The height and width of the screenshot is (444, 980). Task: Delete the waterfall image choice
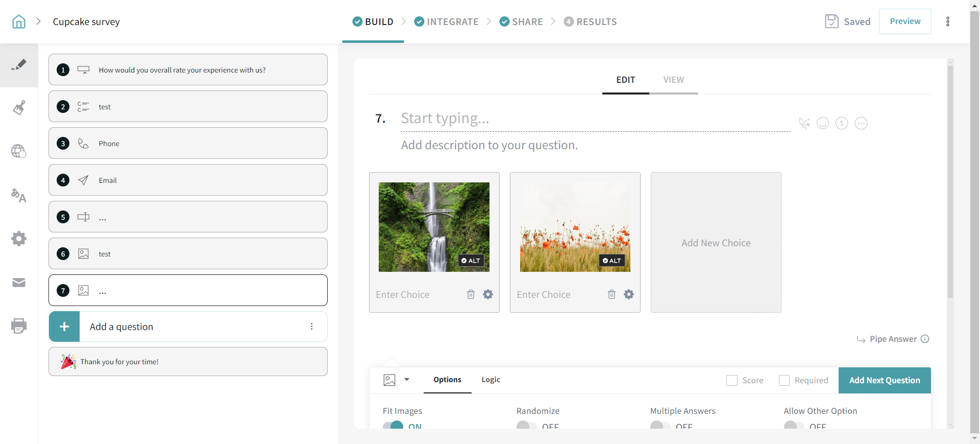tap(471, 294)
